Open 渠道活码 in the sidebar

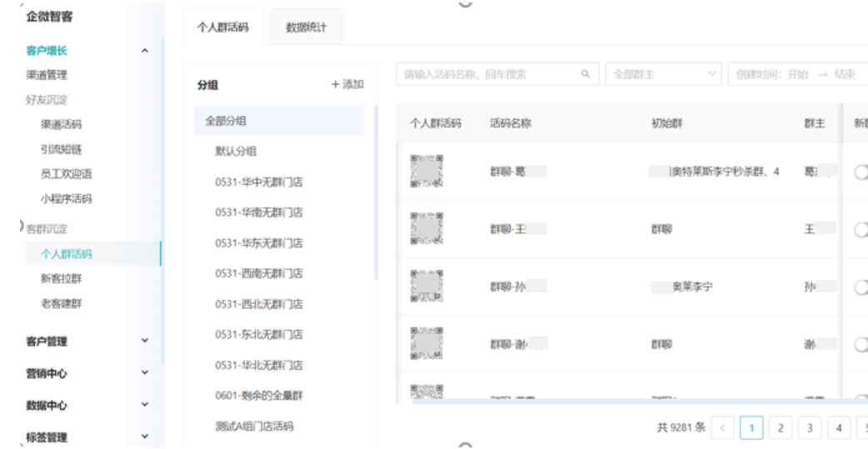coord(61,125)
